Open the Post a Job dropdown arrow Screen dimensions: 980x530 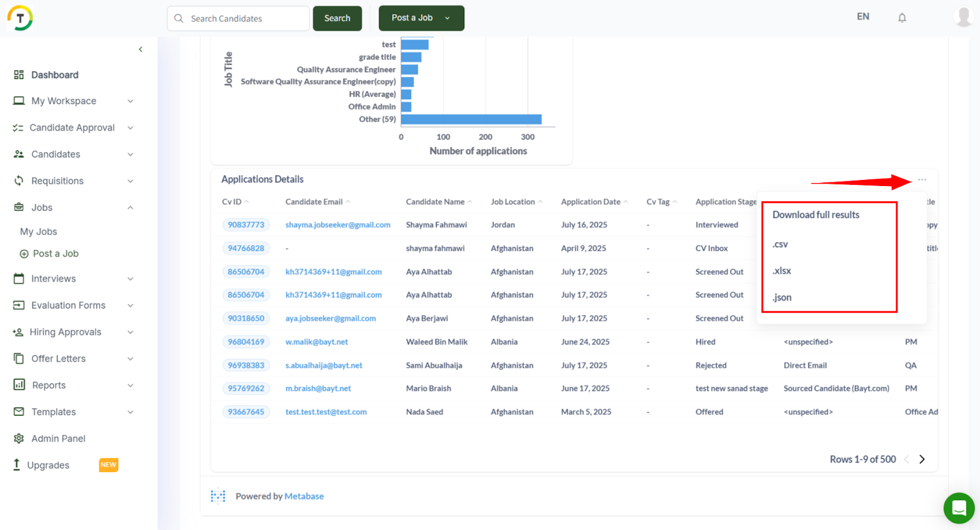(x=448, y=18)
